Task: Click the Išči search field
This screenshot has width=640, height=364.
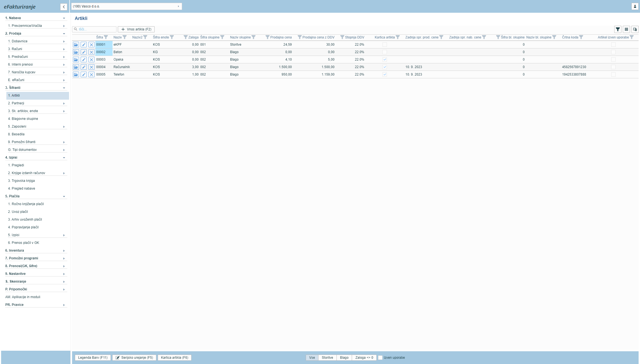Action: coord(94,29)
